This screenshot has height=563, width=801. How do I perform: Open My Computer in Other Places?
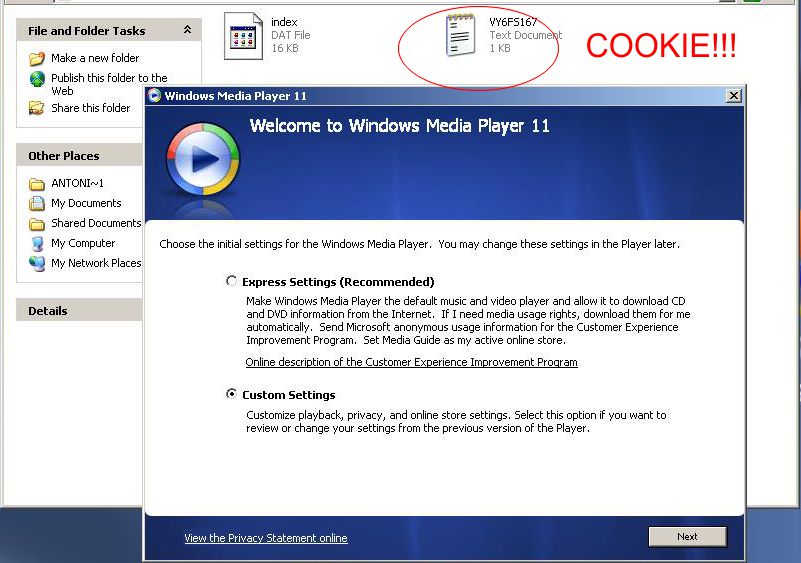[83, 243]
